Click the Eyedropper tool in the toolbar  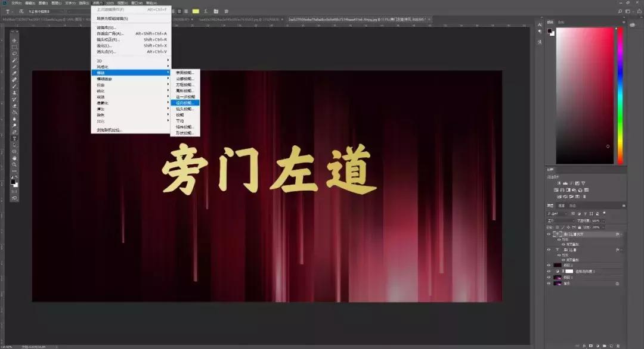14,71
